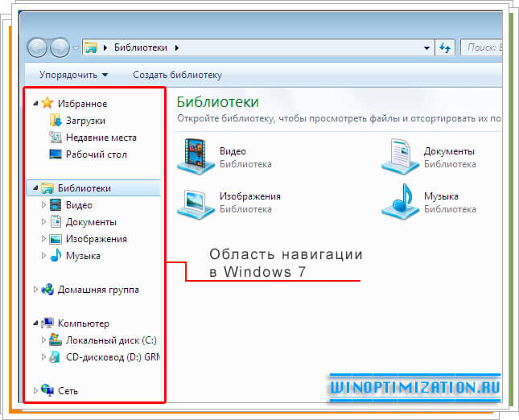Open Рабочий стол in favorites
The height and width of the screenshot is (420, 519).
[x=97, y=154]
